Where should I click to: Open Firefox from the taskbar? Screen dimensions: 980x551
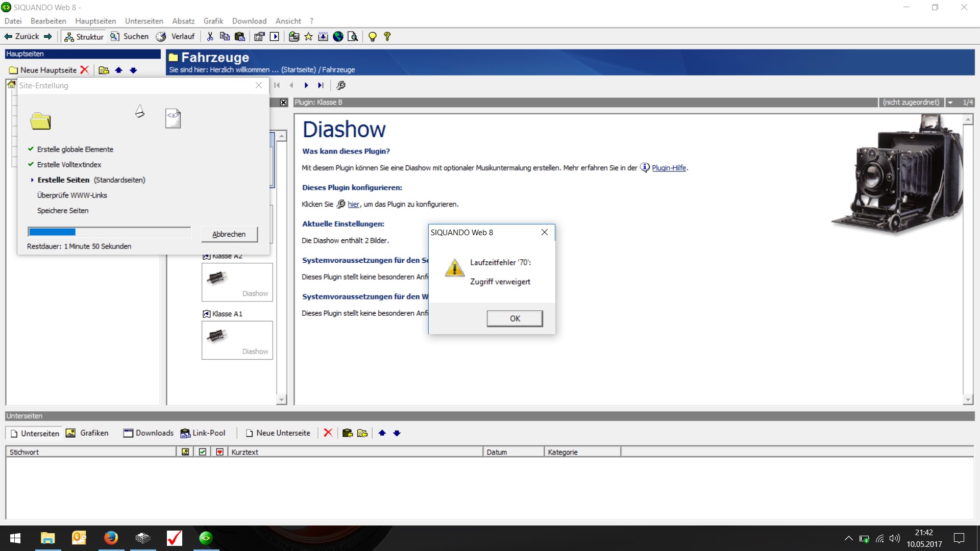tap(111, 538)
